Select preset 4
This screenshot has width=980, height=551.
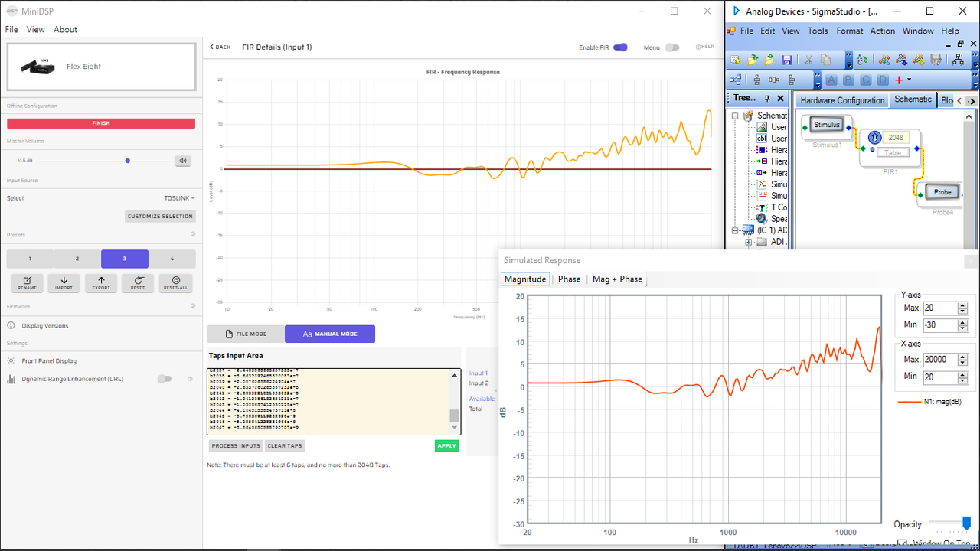click(172, 259)
